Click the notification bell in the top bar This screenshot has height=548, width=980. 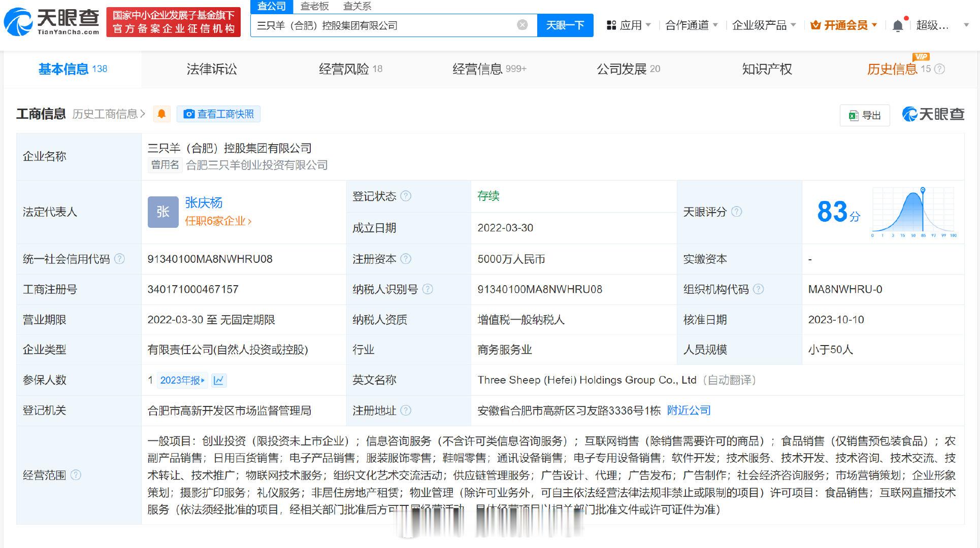898,25
